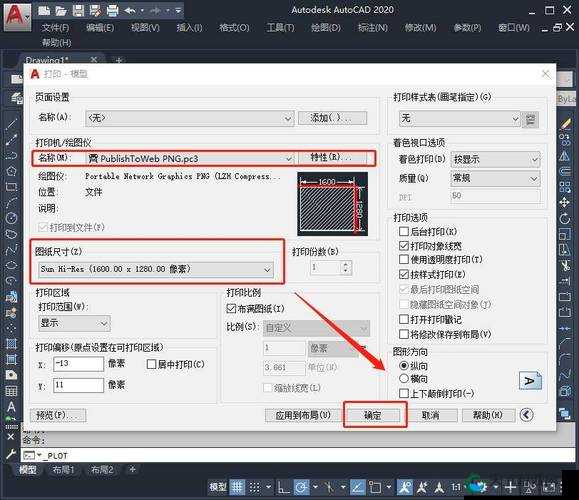579x500 pixels.
Task: Click the Open file folder icon
Action: (x=61, y=11)
